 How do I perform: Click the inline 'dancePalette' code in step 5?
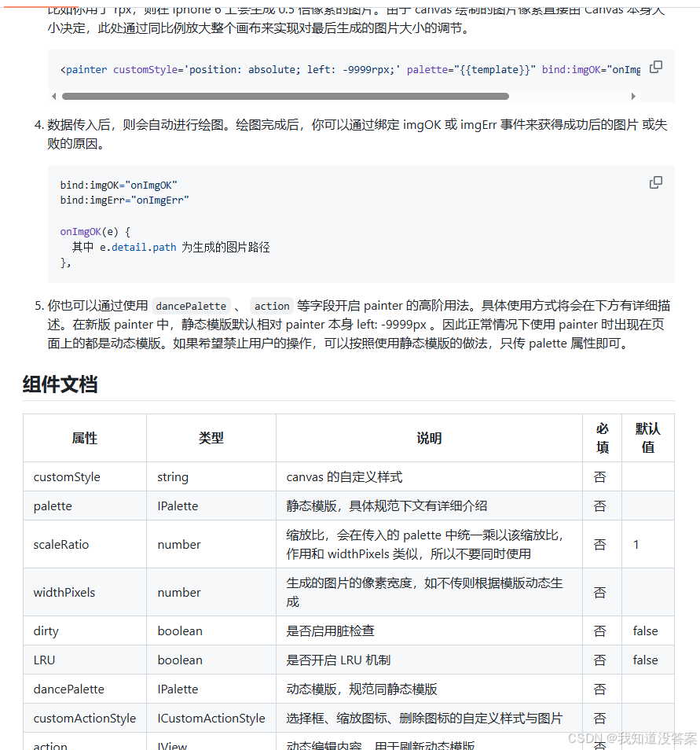tap(191, 306)
